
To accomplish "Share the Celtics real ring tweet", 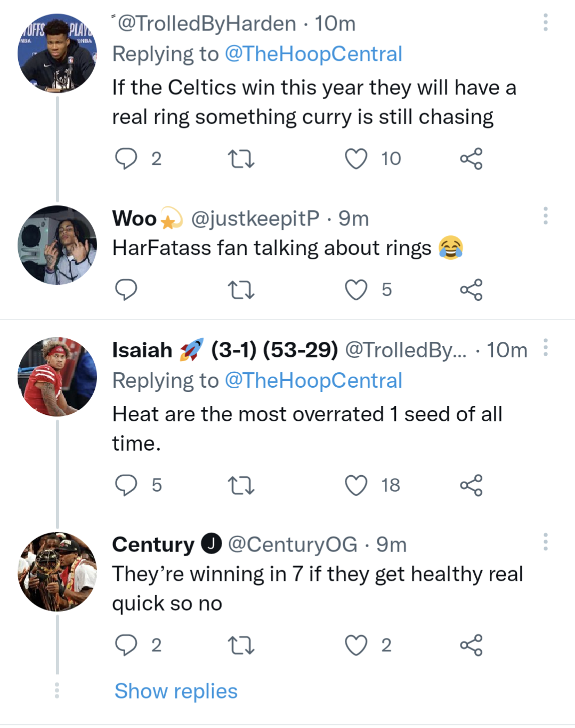I will point(471,158).
